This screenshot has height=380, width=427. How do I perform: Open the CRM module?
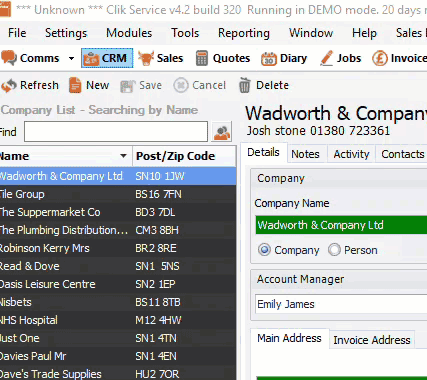107,58
